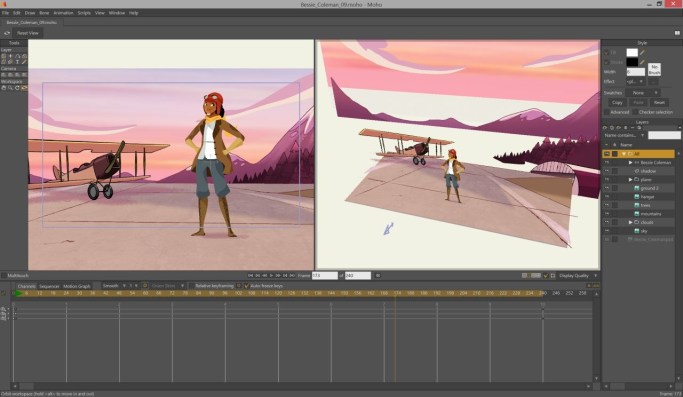Open the Swatches dropdown showing None
This screenshot has height=397, width=683.
pyautogui.click(x=643, y=93)
